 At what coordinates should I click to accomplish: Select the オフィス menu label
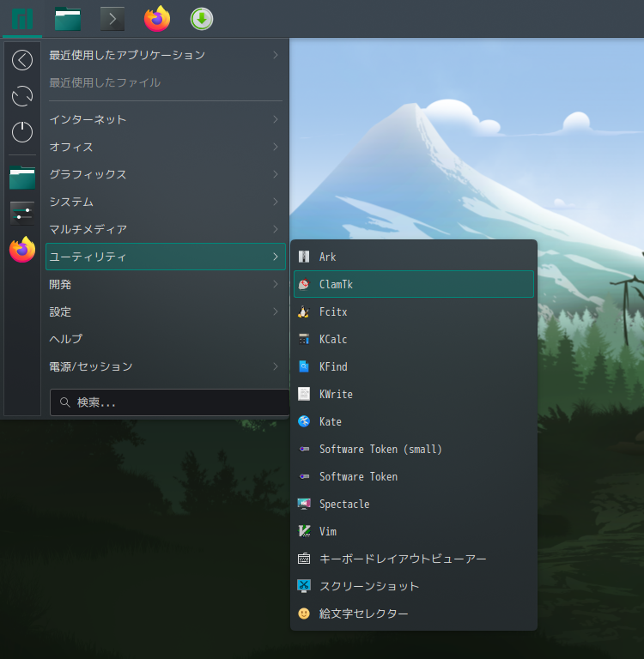pos(71,147)
